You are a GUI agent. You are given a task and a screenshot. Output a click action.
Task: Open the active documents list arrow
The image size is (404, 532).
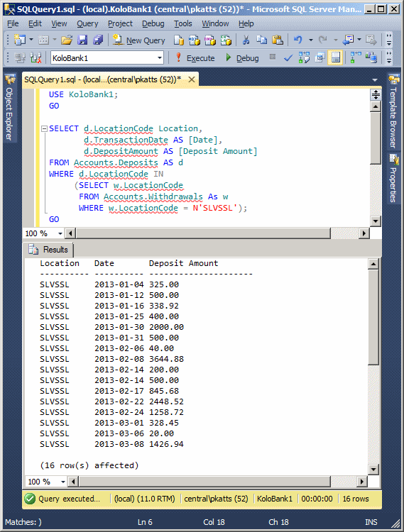click(x=375, y=80)
